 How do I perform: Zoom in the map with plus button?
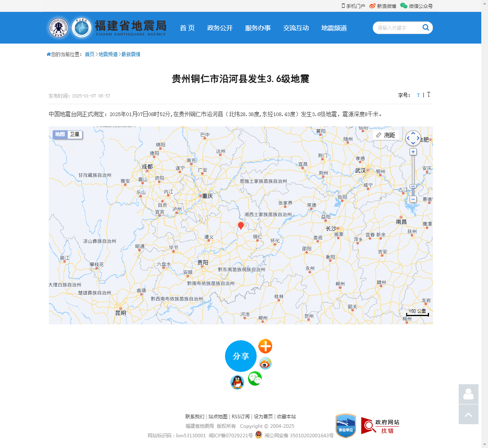coord(413,152)
